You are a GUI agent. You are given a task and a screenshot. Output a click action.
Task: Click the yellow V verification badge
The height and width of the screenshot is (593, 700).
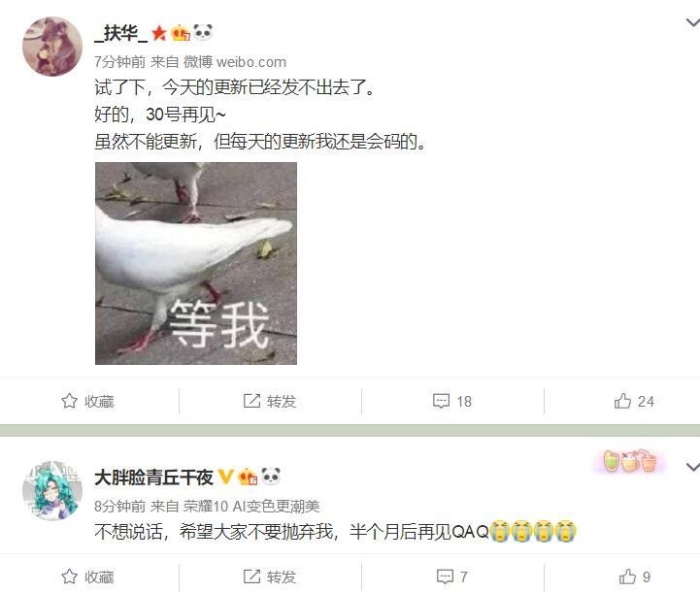(225, 477)
